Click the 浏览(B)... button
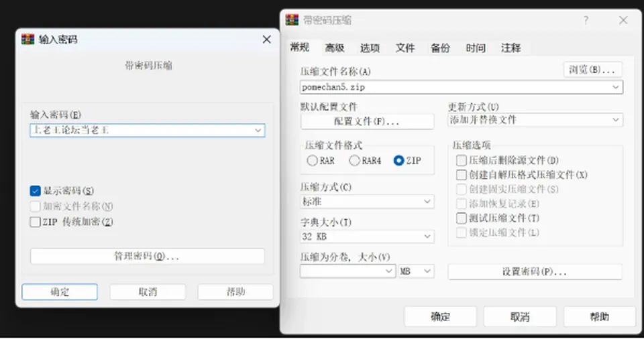The width and height of the screenshot is (644, 339). (x=592, y=70)
